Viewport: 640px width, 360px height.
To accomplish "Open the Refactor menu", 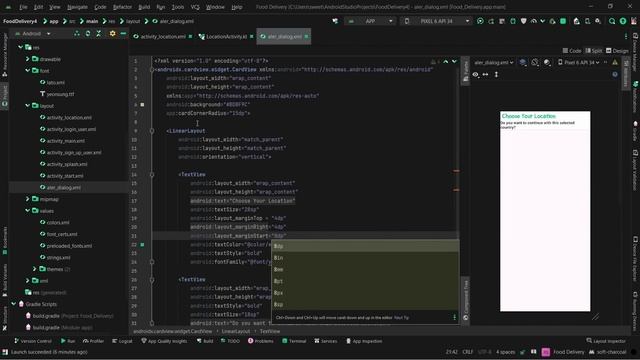I will (x=122, y=7).
